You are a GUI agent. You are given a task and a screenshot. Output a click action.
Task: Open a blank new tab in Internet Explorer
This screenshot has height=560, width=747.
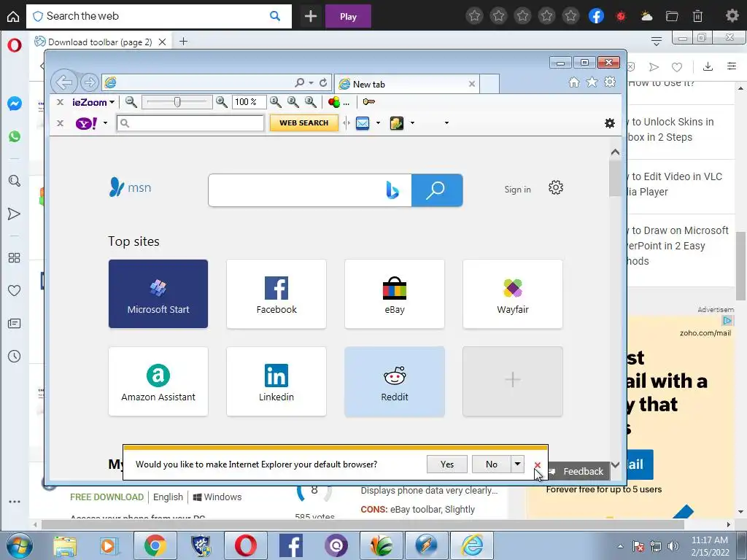point(489,84)
